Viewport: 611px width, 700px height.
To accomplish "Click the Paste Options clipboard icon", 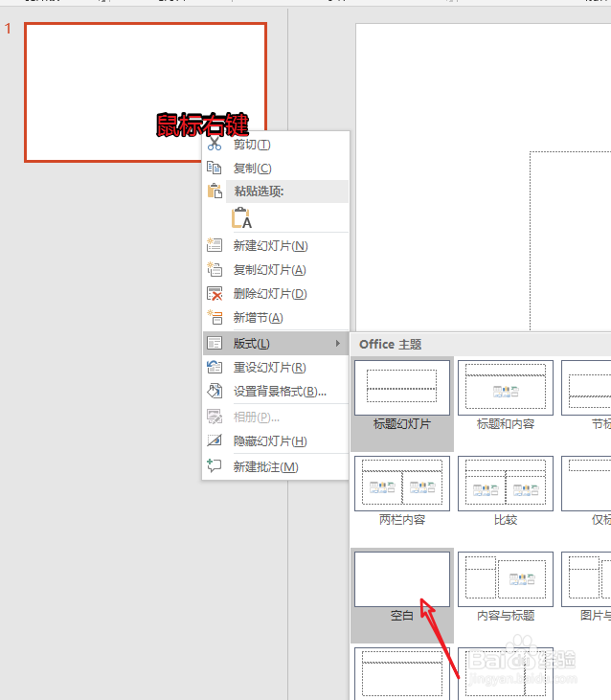I will [x=215, y=192].
